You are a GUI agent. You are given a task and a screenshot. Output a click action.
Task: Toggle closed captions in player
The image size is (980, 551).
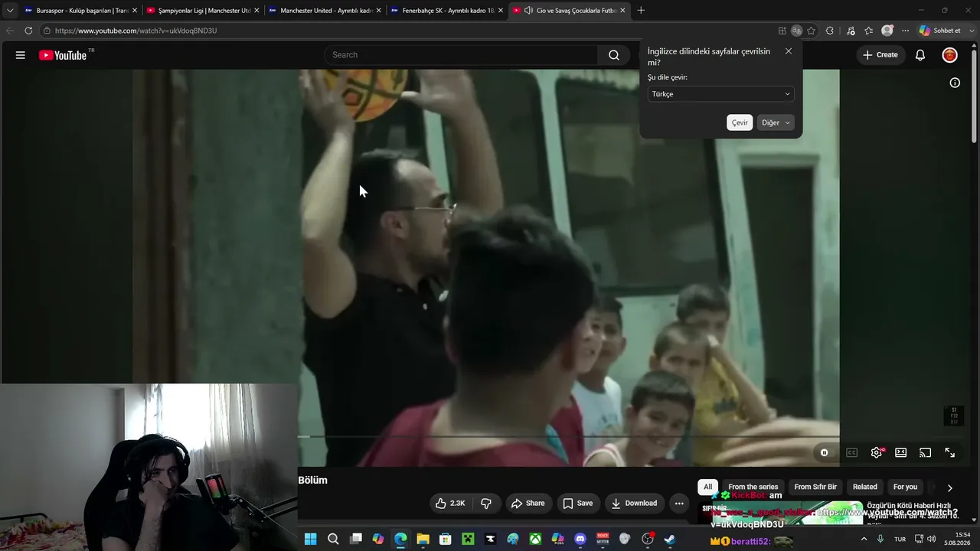[851, 452]
